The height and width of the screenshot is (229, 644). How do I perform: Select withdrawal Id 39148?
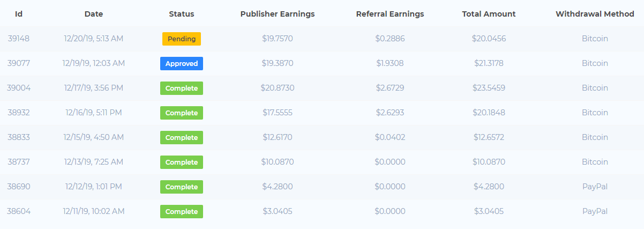(19, 39)
